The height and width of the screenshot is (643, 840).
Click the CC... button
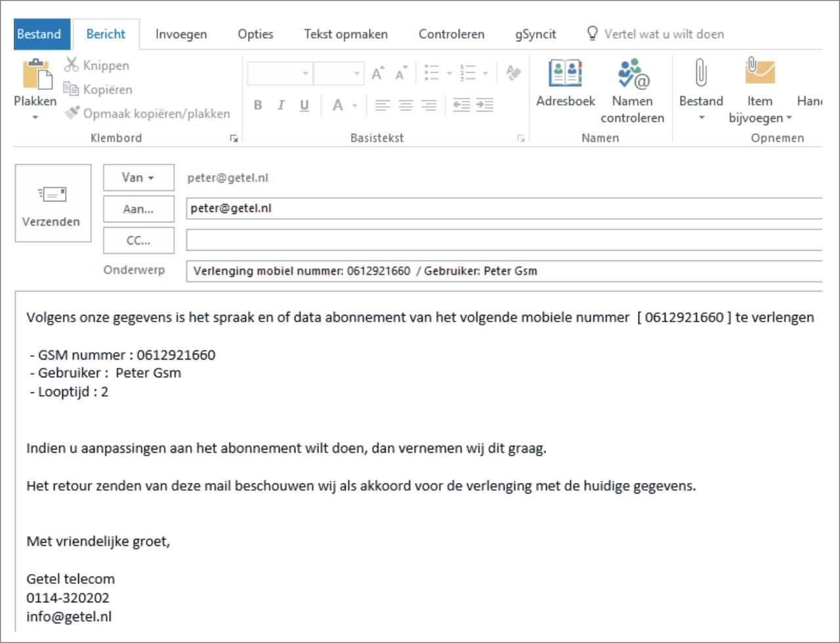tap(138, 240)
